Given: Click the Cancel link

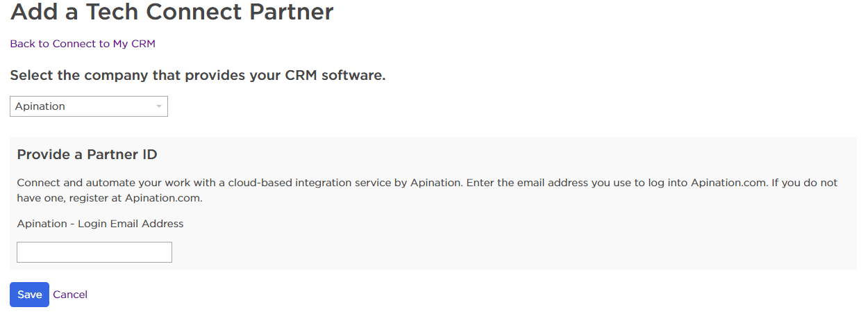Looking at the screenshot, I should [x=70, y=295].
